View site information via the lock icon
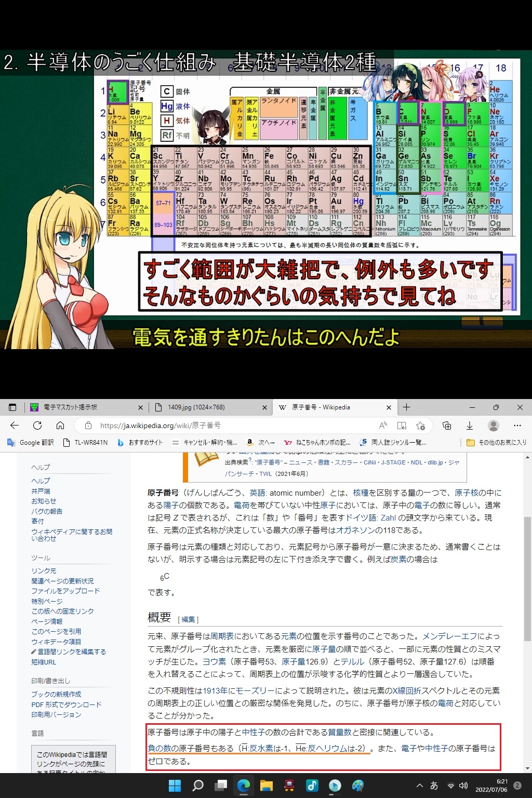The width and height of the screenshot is (532, 798). click(x=88, y=425)
